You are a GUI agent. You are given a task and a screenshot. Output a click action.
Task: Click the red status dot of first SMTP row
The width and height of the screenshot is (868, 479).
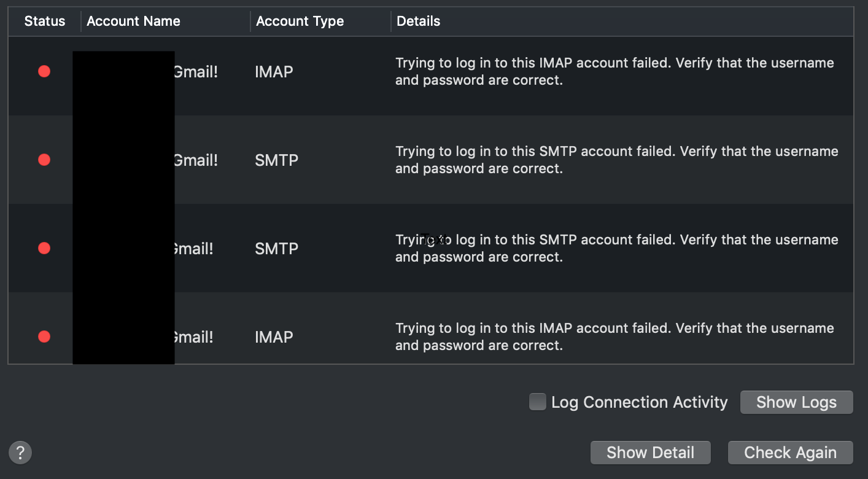(x=44, y=160)
